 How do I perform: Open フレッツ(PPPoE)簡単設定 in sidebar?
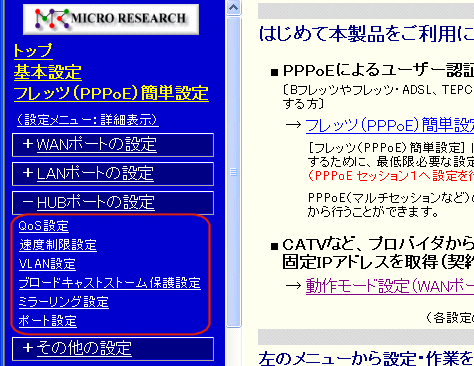[111, 93]
